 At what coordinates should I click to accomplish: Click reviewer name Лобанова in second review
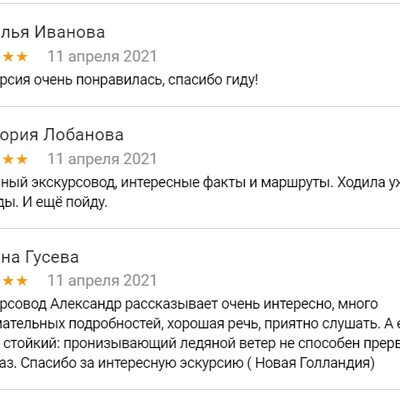click(84, 135)
